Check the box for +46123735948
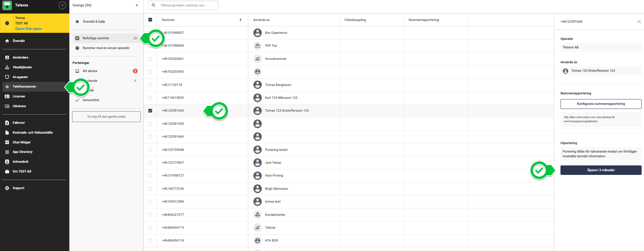Viewport: 644px width, 251px height. [150, 150]
